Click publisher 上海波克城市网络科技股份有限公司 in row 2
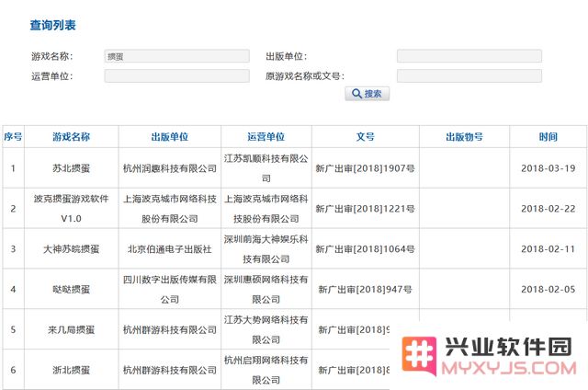 (x=170, y=208)
